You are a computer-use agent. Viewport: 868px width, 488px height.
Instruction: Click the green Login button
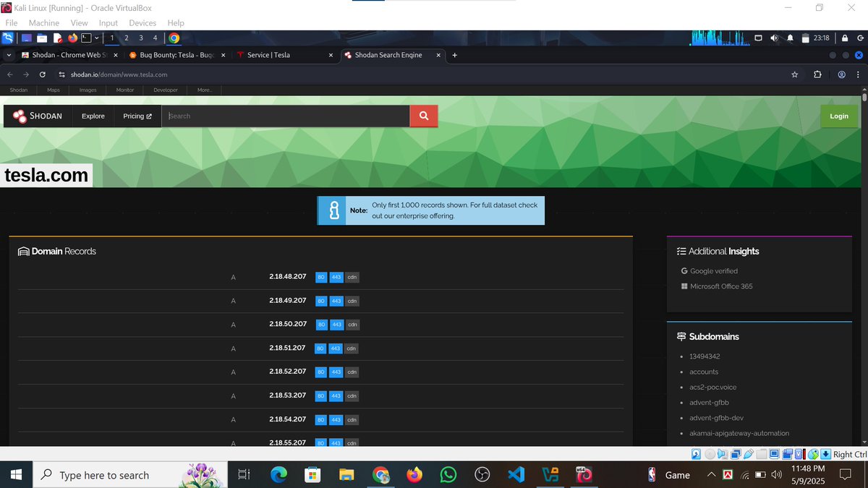click(x=839, y=116)
